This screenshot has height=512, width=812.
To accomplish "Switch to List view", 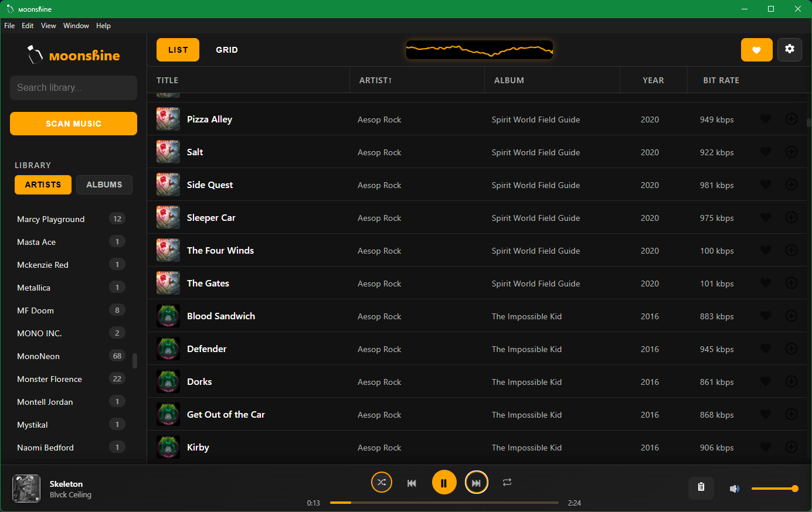I will point(178,50).
